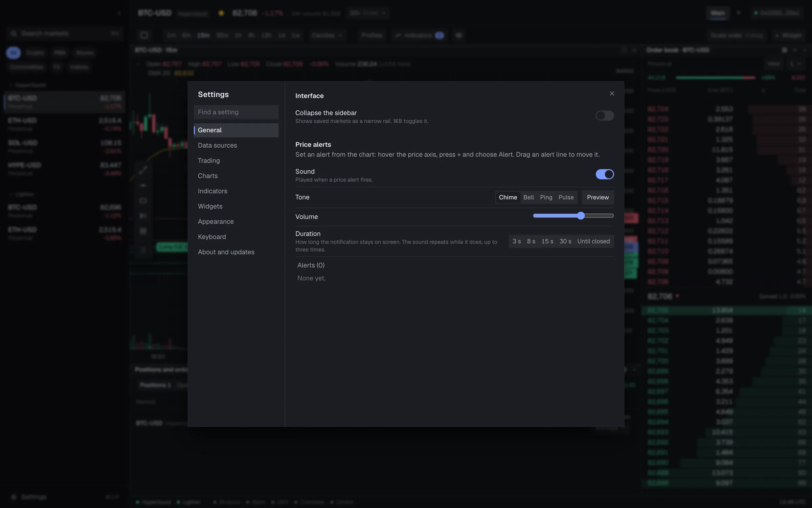The image size is (812, 508).
Task: Set notification duration to 3 s
Action: [x=517, y=241]
